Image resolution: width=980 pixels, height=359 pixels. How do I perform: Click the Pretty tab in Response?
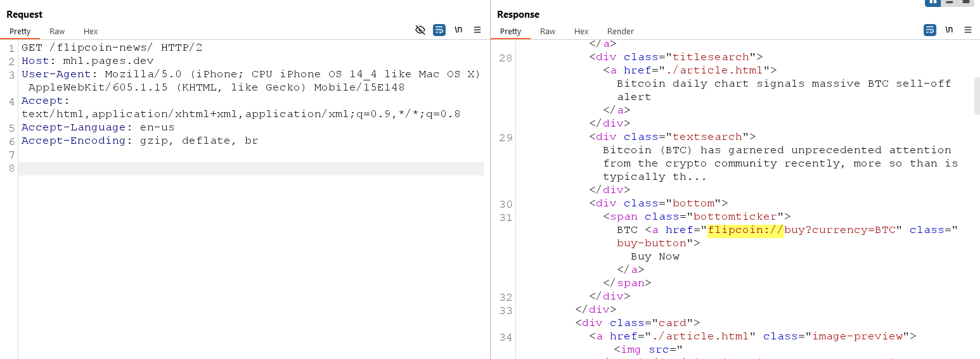(510, 31)
